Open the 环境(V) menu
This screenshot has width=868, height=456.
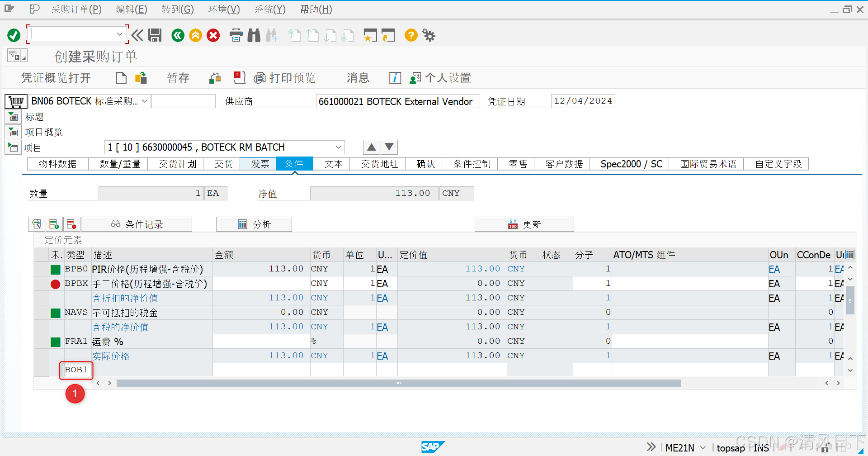224,9
